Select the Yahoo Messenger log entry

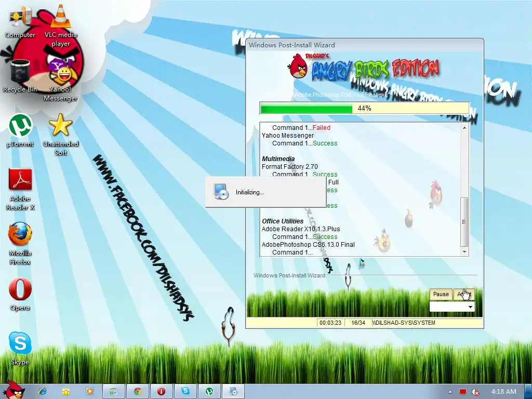point(288,136)
